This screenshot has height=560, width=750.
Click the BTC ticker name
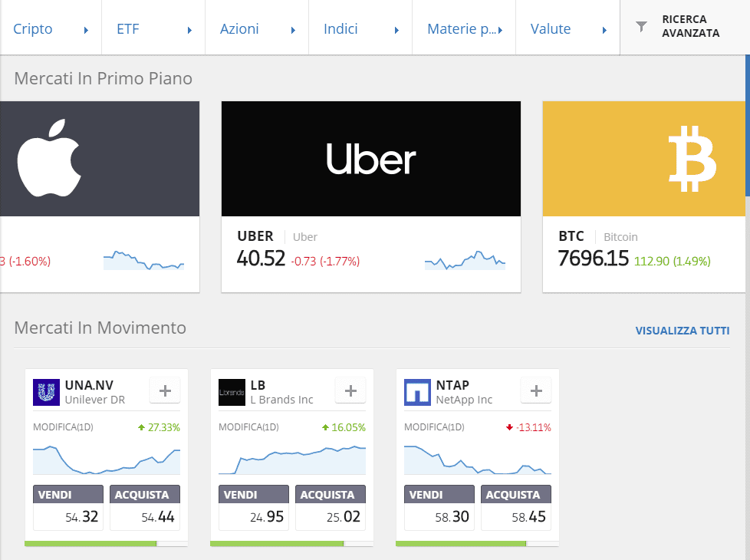[x=571, y=236]
